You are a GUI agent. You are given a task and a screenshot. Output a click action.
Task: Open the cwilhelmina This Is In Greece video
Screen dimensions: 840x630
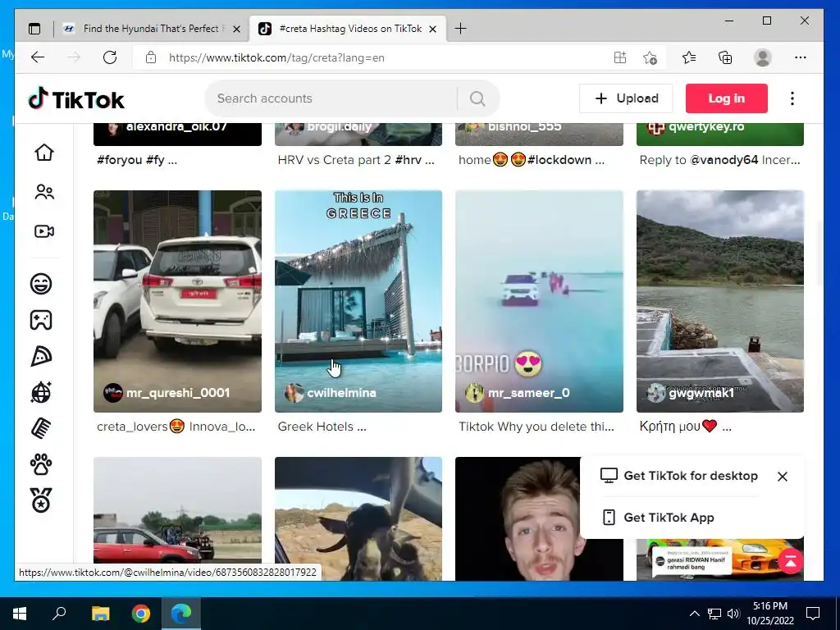(358, 301)
